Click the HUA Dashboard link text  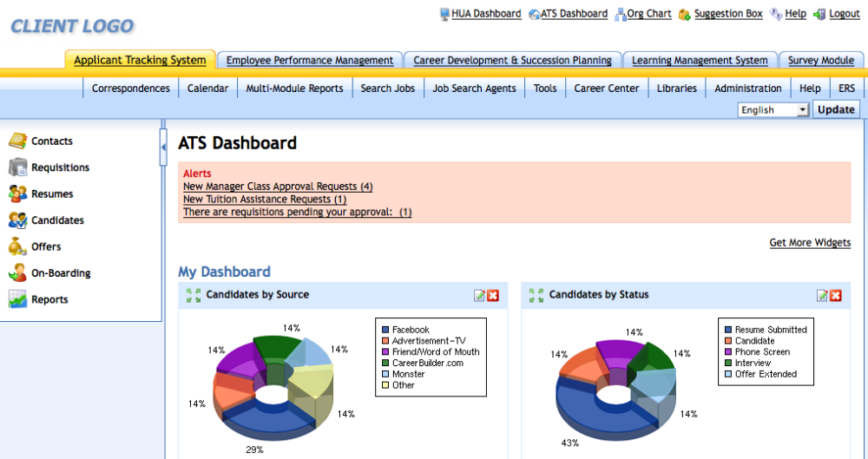[x=486, y=14]
